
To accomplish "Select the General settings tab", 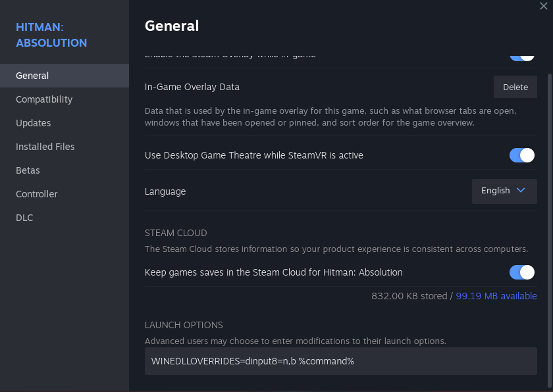I will tap(32, 76).
